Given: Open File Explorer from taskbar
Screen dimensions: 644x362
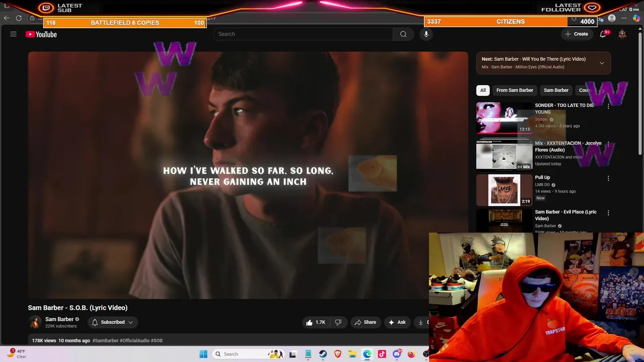Looking at the screenshot, I should [x=352, y=354].
